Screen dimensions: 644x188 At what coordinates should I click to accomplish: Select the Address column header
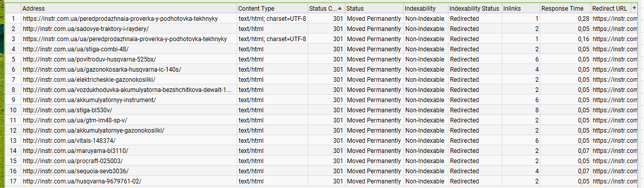coord(128,9)
